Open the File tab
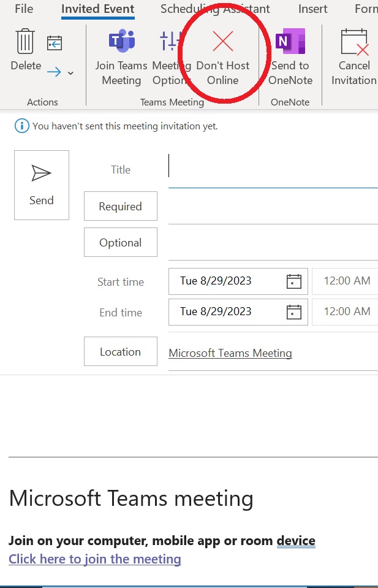The width and height of the screenshot is (378, 588). (24, 9)
